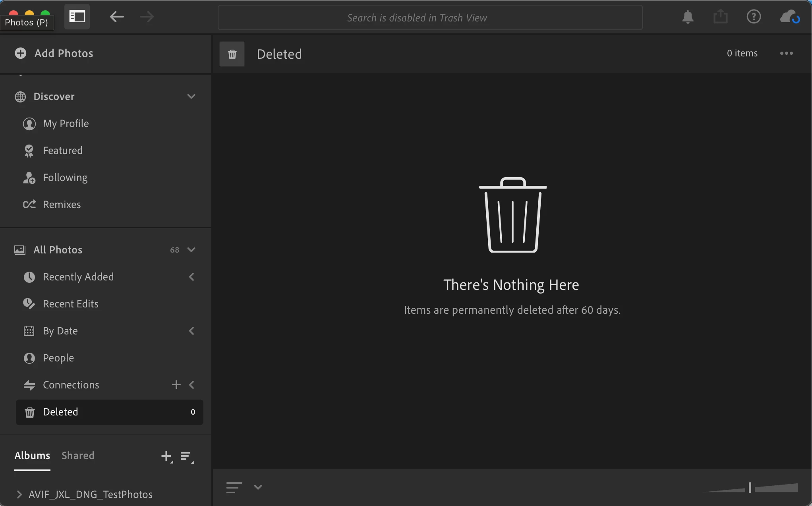Go to Remixes
The width and height of the screenshot is (812, 506).
[62, 205]
